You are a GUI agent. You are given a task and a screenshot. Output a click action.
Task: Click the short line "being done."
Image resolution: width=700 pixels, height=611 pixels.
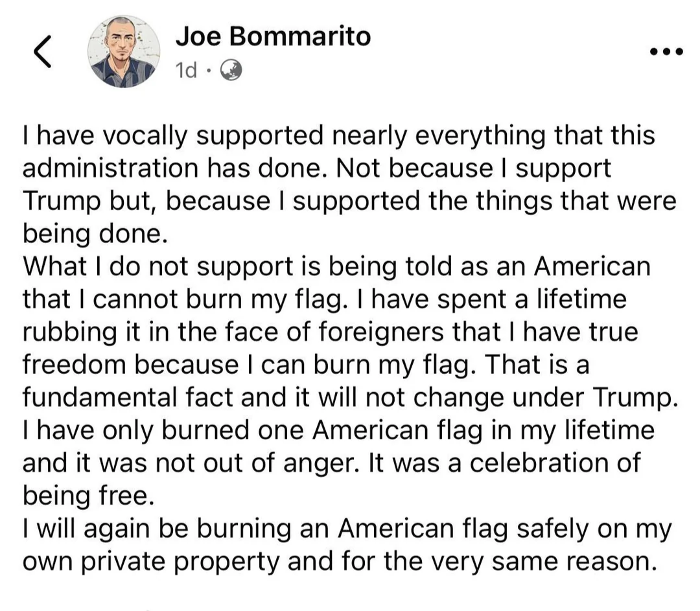pyautogui.click(x=95, y=233)
